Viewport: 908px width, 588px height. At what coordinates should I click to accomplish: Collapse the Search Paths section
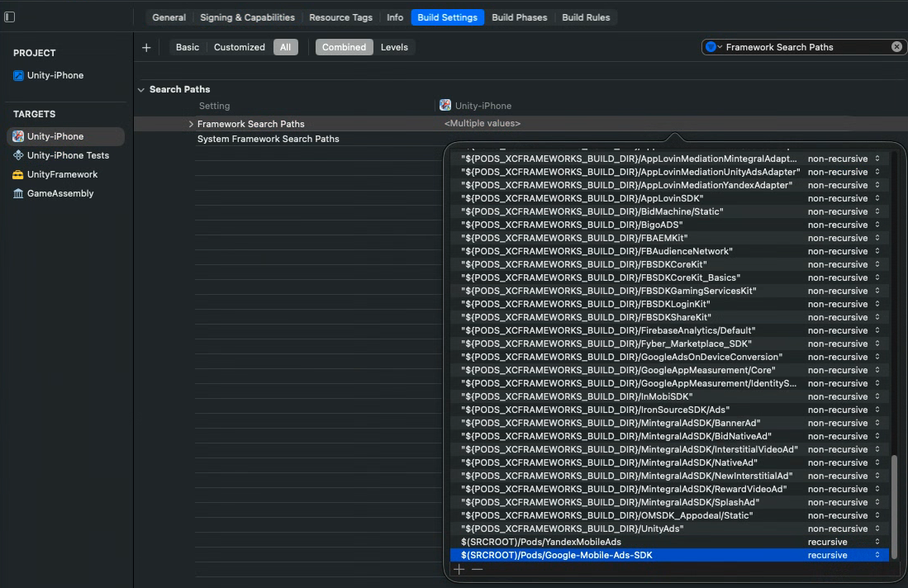click(x=141, y=90)
